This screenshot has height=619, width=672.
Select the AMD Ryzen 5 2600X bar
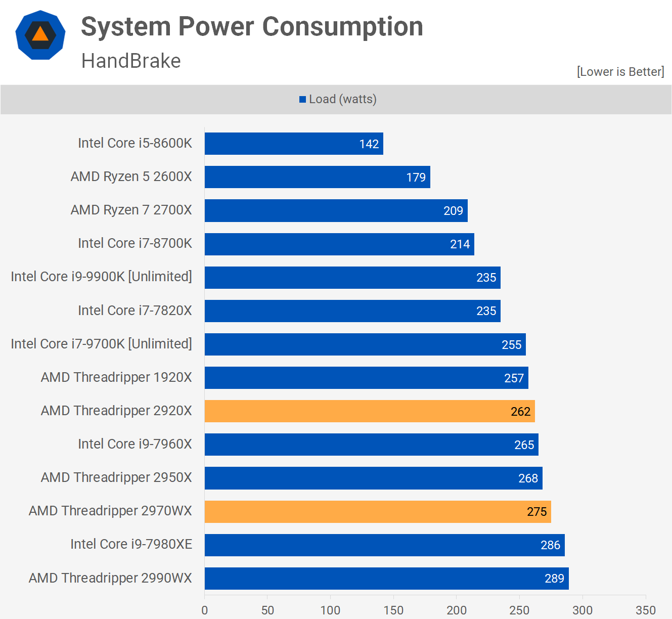coord(317,177)
